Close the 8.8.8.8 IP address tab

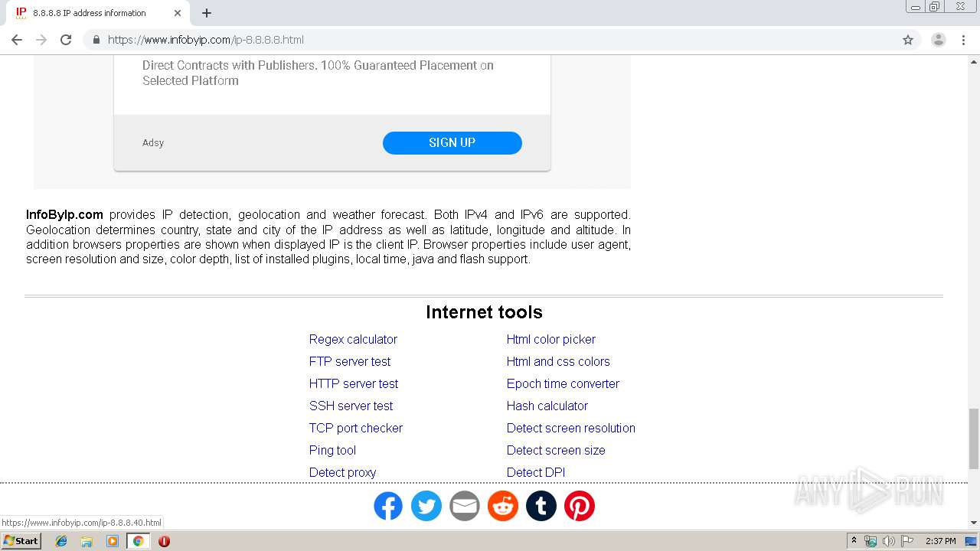[178, 13]
